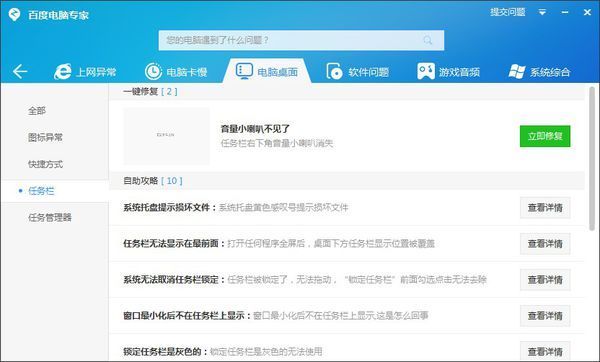This screenshot has height=362, width=600.
Task: Click the disc icon for 软件问题
Action: (x=334, y=72)
